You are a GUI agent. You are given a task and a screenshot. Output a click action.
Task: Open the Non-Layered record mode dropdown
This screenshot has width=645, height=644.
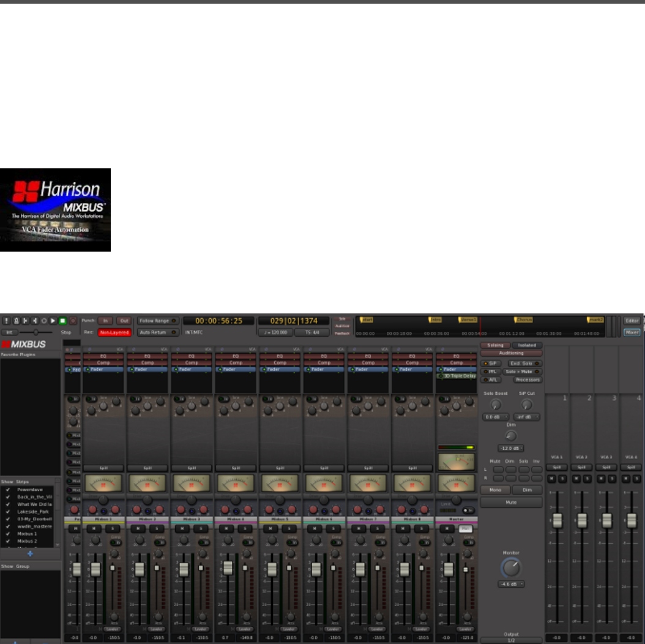click(x=114, y=332)
